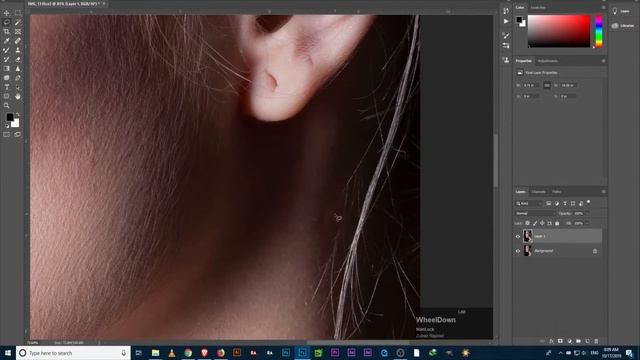640x360 pixels.
Task: Click Color panel foreground swatch
Action: click(x=519, y=19)
